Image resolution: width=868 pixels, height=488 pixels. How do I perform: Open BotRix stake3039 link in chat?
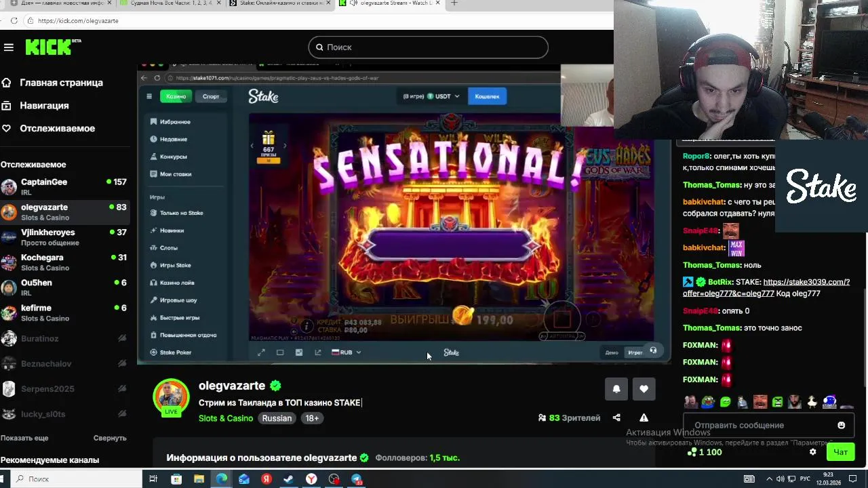[766, 287]
